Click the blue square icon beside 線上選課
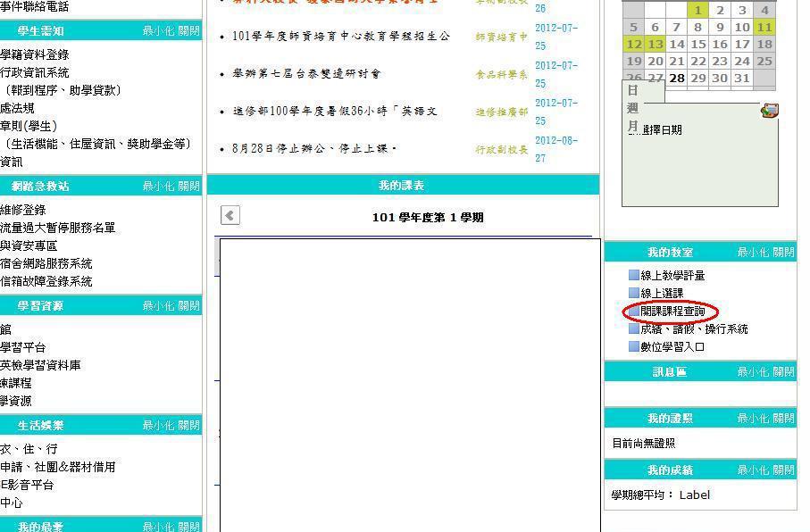Image resolution: width=810 pixels, height=532 pixels. tap(634, 293)
